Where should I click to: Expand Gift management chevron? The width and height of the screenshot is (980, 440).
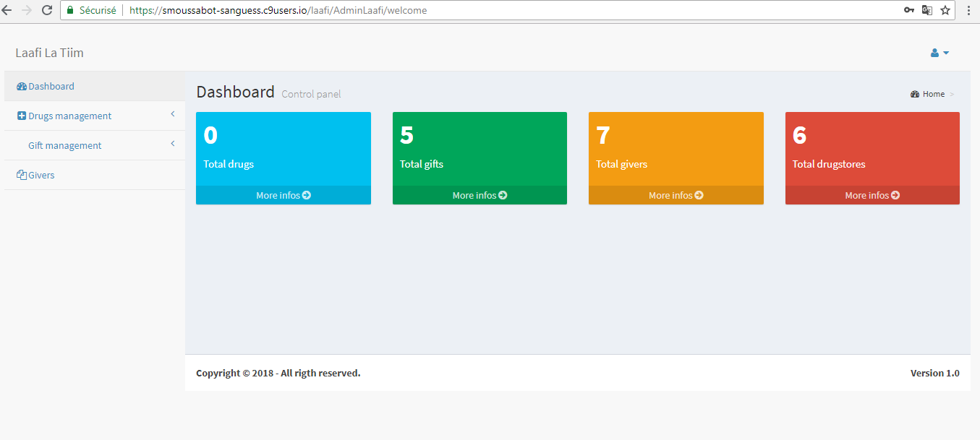coord(173,144)
